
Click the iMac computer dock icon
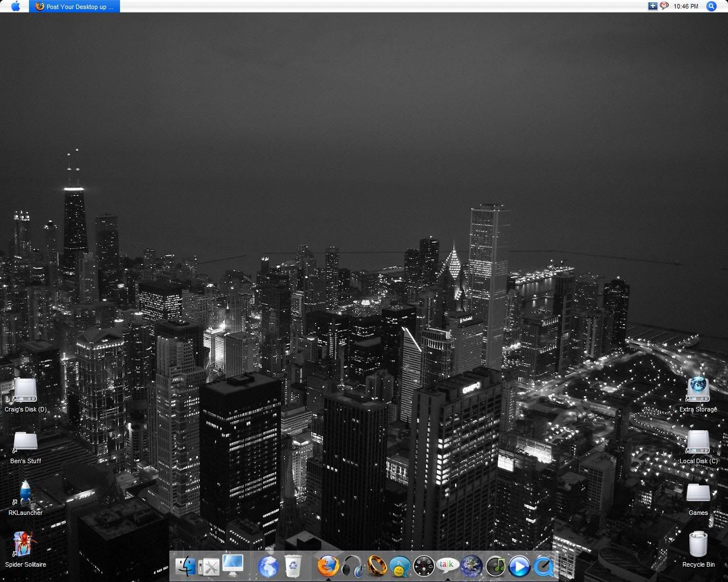point(233,565)
